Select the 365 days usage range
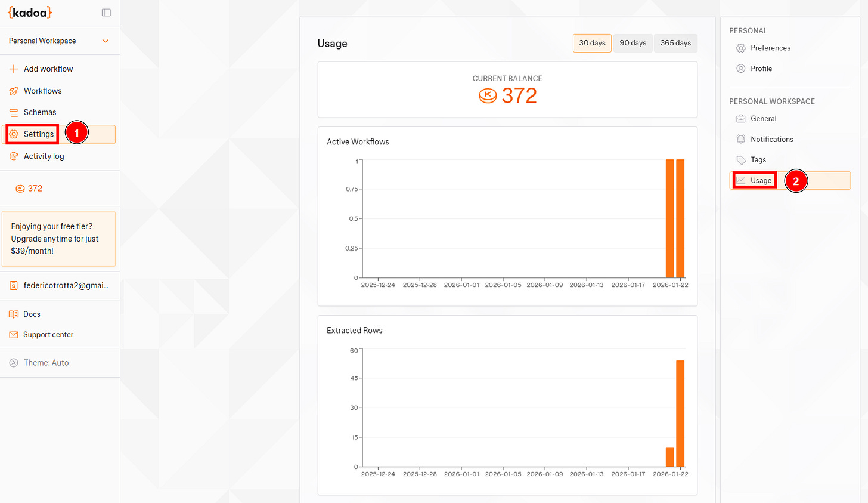The height and width of the screenshot is (503, 868). (x=675, y=42)
